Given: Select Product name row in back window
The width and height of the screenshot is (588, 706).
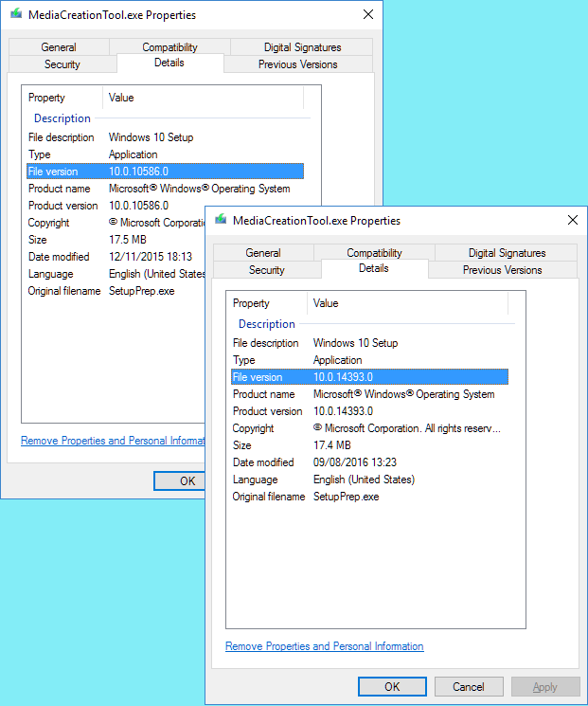Looking at the screenshot, I should (x=165, y=189).
